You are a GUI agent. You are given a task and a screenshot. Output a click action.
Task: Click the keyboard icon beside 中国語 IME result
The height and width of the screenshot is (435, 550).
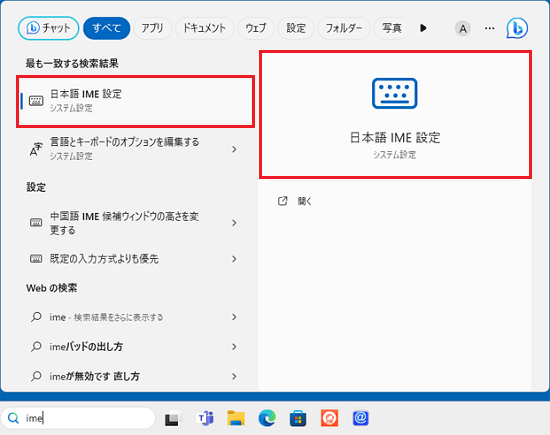pos(36,222)
